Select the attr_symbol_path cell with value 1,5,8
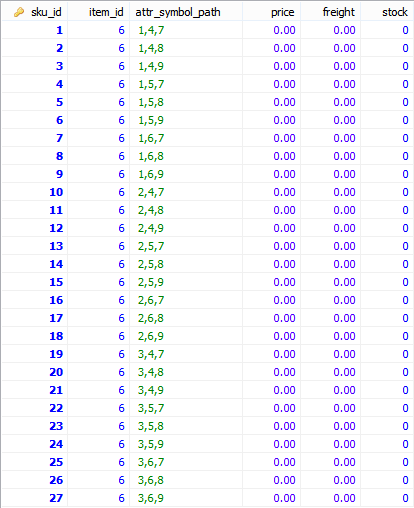 [x=186, y=102]
